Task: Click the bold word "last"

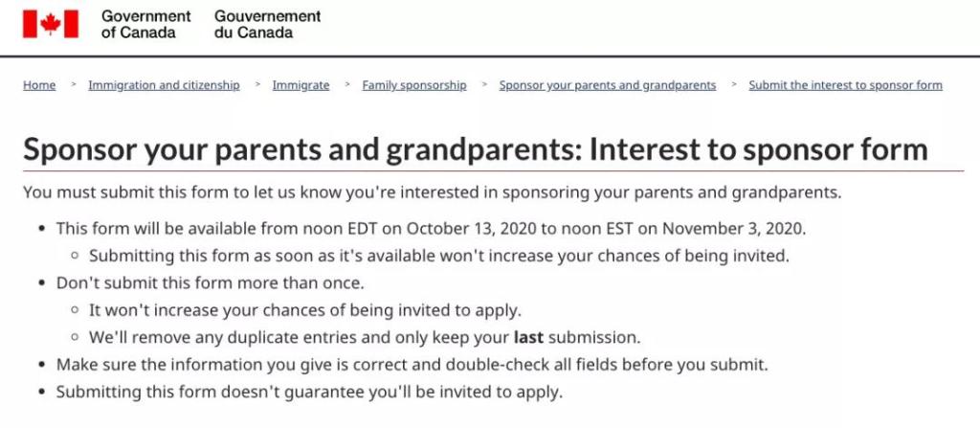Action: coord(528,338)
